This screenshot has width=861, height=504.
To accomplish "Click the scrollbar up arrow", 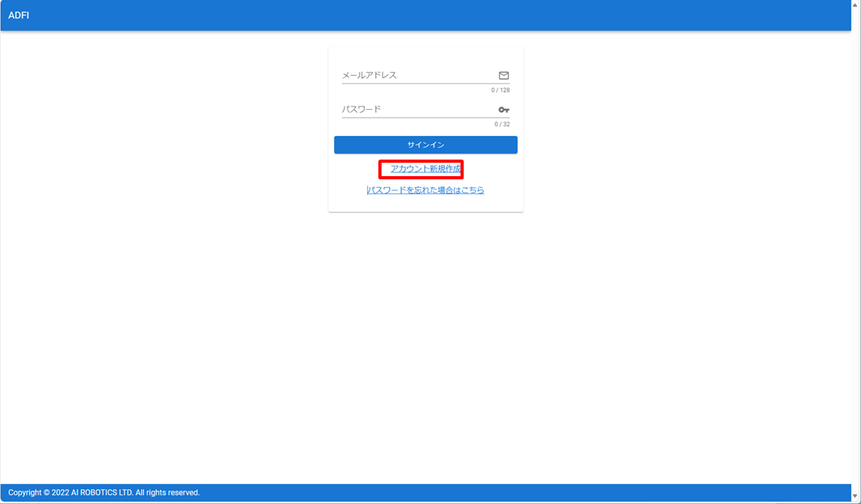I will click(x=855, y=4).
